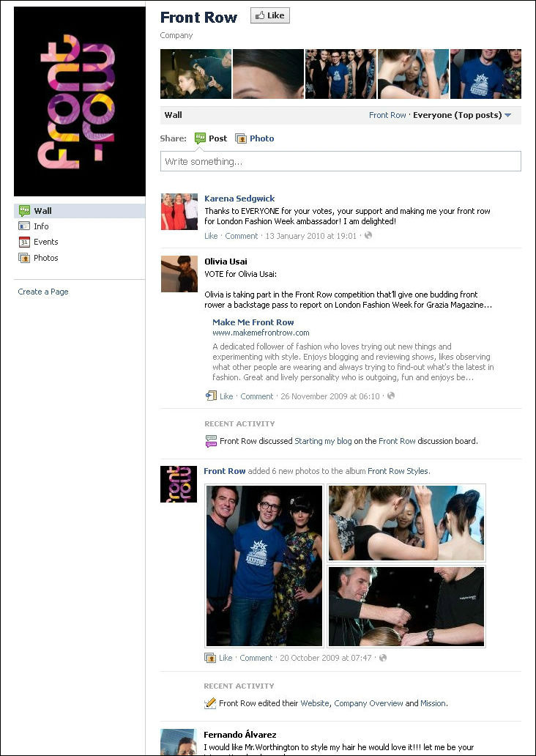Open Karena Sedgwick's profile link
536x756 pixels.
(x=239, y=199)
